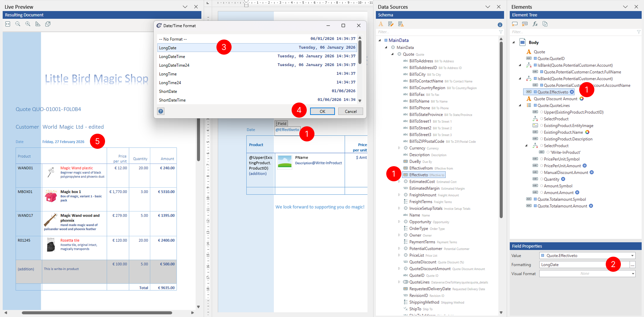Screen dimensions: 644x317
Task: Click Cancel in Date/Time Format dialog
Action: pyautogui.click(x=351, y=111)
